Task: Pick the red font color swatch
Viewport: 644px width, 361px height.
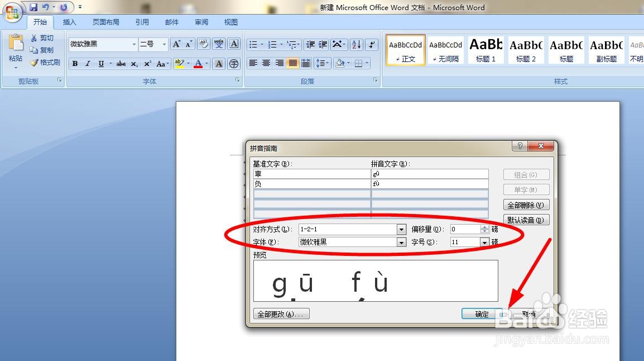Action: tap(198, 63)
